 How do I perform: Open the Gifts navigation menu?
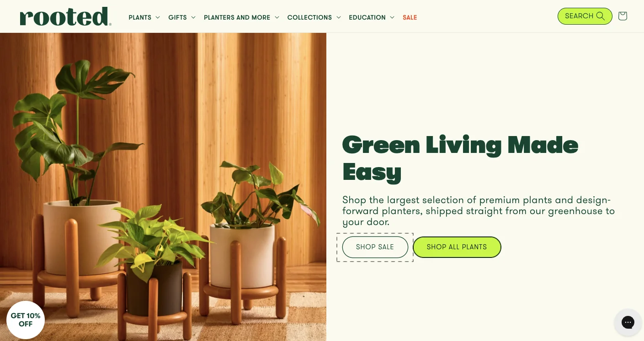tap(182, 17)
